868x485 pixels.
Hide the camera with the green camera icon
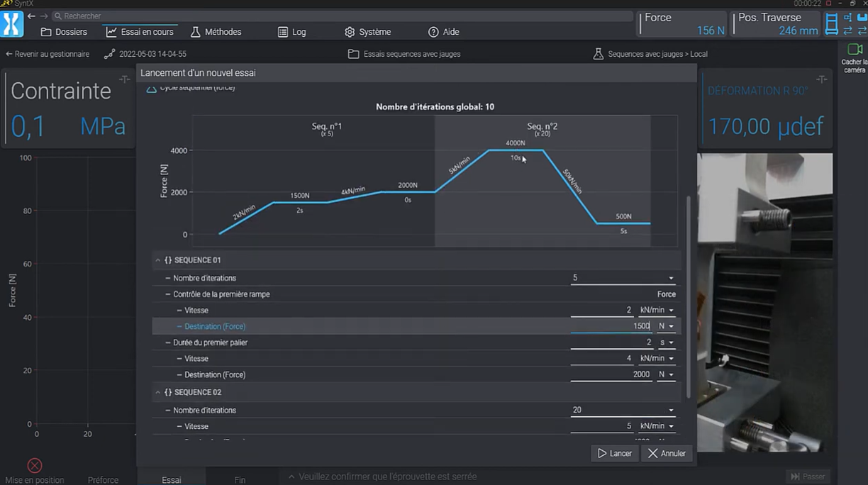854,50
